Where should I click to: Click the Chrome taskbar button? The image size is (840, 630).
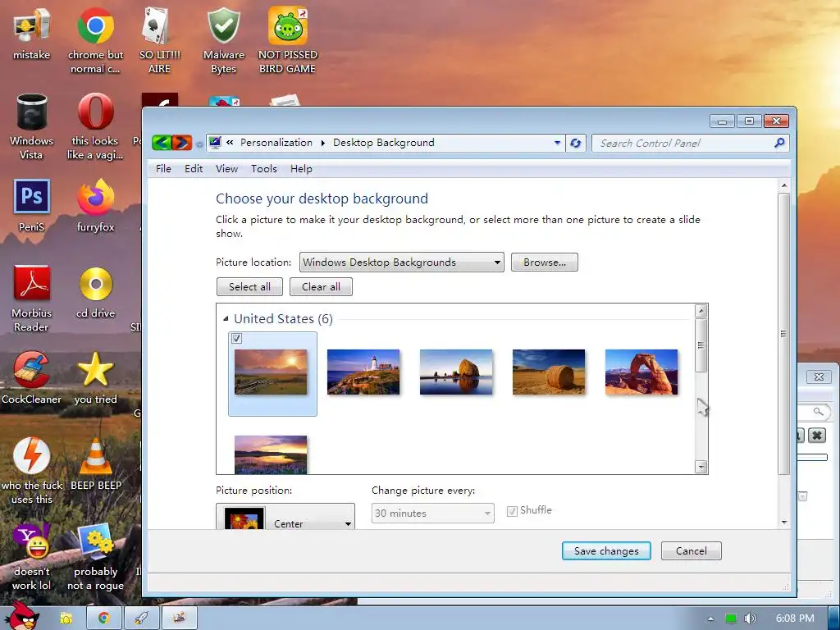[104, 619]
